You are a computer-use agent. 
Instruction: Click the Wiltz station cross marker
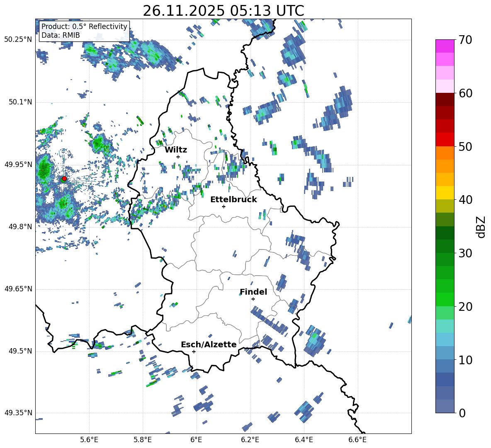point(178,157)
